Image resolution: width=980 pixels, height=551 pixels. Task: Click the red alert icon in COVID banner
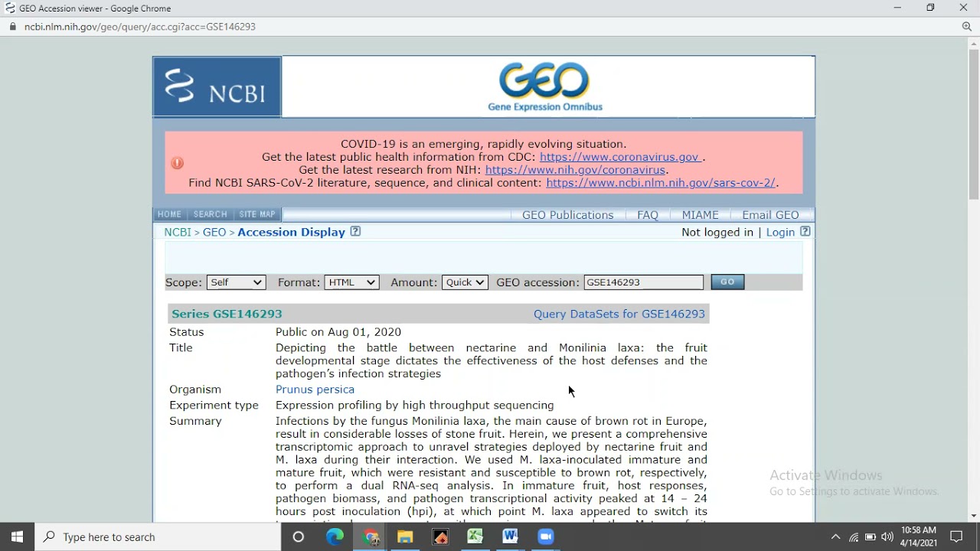[x=178, y=163]
